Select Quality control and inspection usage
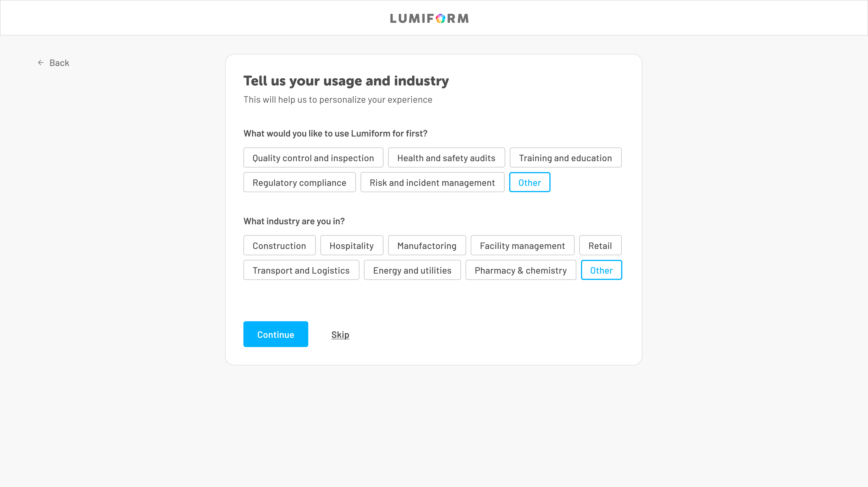The width and height of the screenshot is (868, 487). click(313, 157)
